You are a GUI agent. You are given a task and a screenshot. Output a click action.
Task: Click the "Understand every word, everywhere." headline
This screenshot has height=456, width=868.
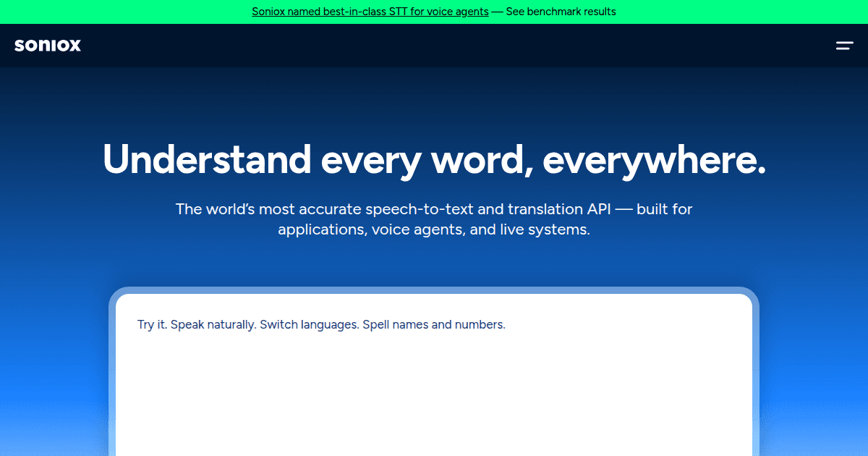pyautogui.click(x=434, y=159)
